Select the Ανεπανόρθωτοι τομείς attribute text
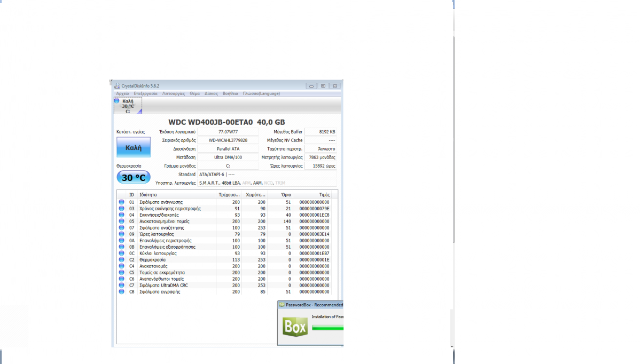 point(161,279)
